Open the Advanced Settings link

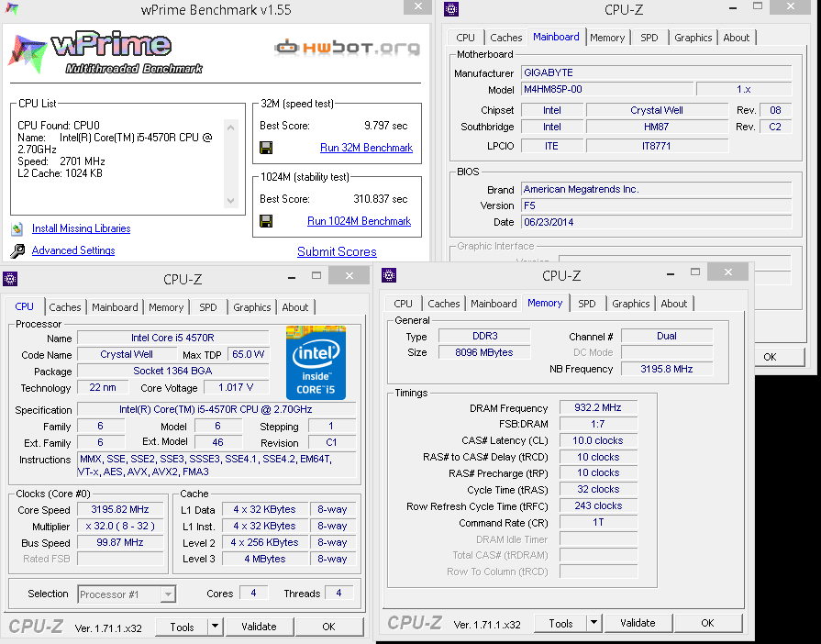[73, 250]
